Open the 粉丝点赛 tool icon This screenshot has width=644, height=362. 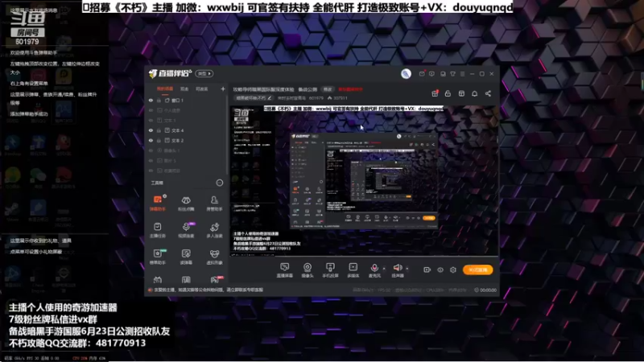pos(186,204)
